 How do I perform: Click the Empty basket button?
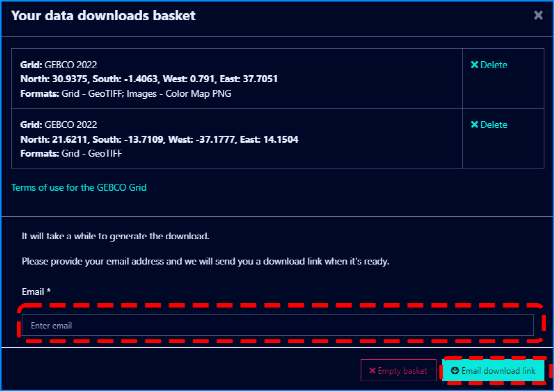pos(398,371)
